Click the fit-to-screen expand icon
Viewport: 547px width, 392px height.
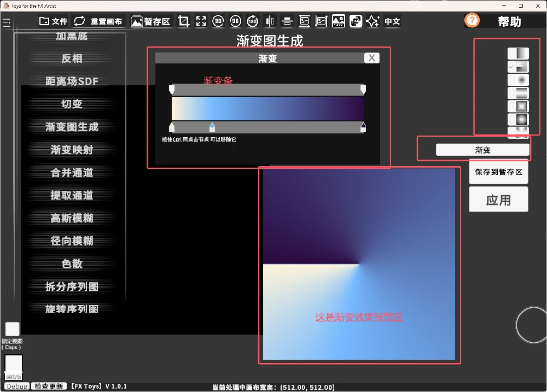(x=201, y=21)
